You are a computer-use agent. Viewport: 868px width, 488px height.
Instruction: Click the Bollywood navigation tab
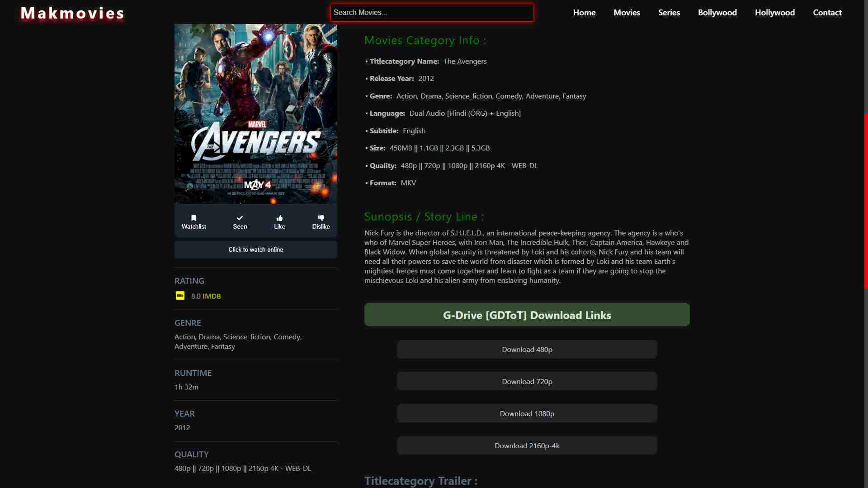[717, 12]
